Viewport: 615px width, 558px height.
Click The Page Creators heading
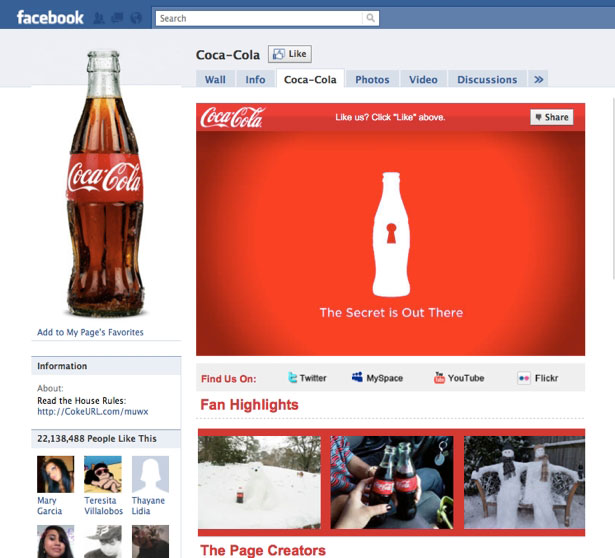coord(263,550)
